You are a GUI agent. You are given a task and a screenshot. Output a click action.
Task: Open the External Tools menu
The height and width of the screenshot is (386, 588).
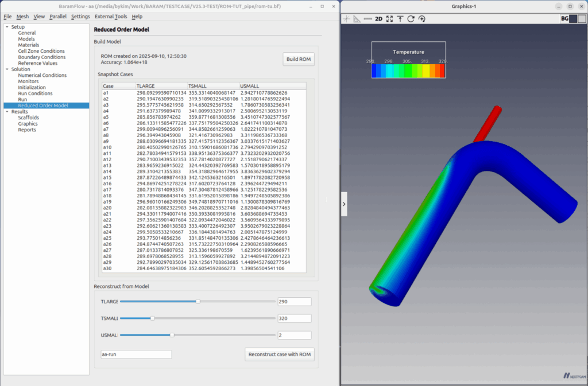click(111, 17)
